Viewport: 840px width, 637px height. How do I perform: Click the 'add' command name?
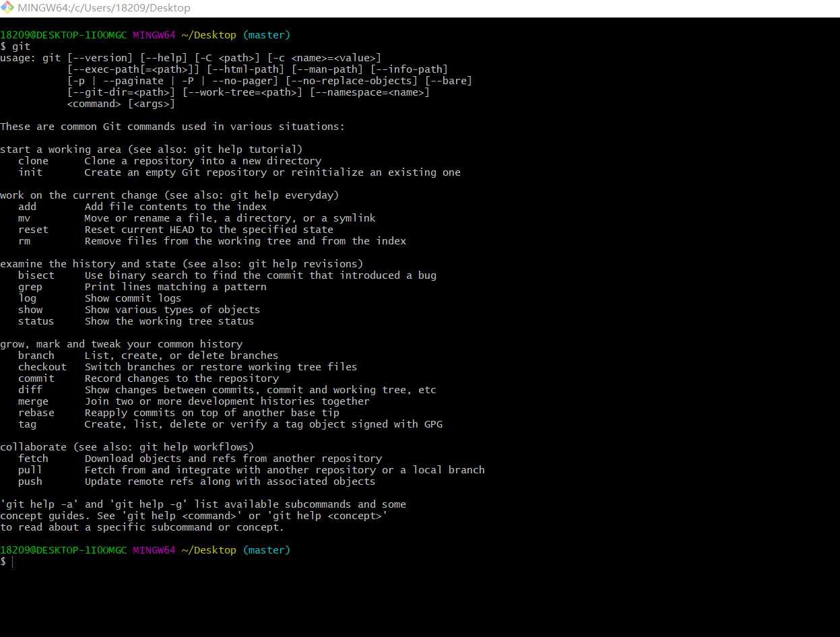[x=28, y=207]
